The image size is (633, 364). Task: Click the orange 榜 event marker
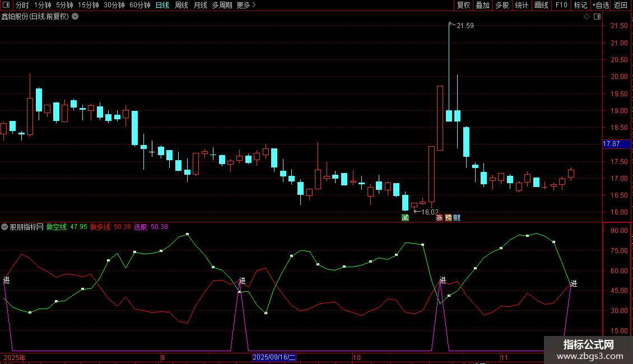point(448,218)
